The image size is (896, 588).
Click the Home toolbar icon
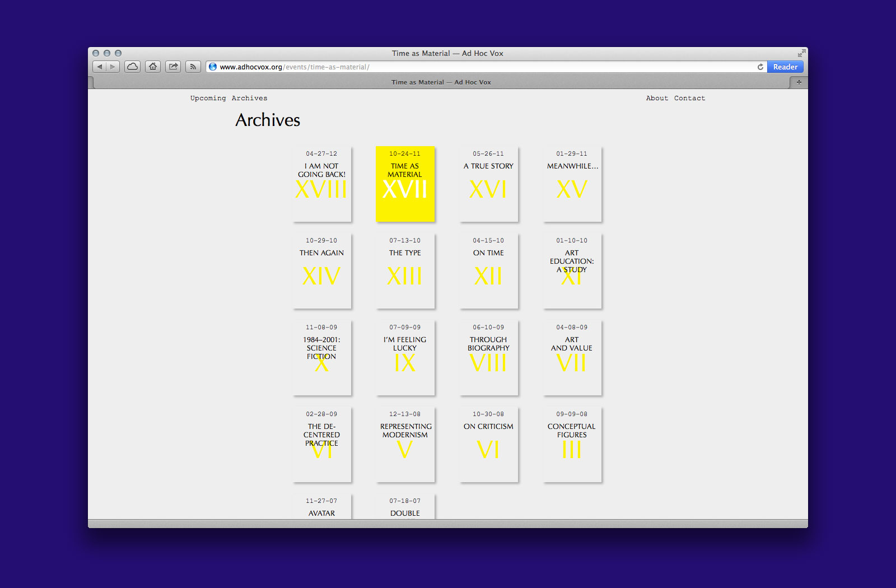pyautogui.click(x=153, y=67)
